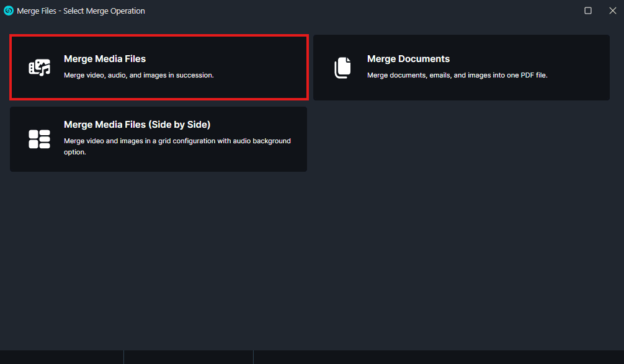Select the "Merge Media Files" heading
This screenshot has width=624, height=364.
point(105,59)
